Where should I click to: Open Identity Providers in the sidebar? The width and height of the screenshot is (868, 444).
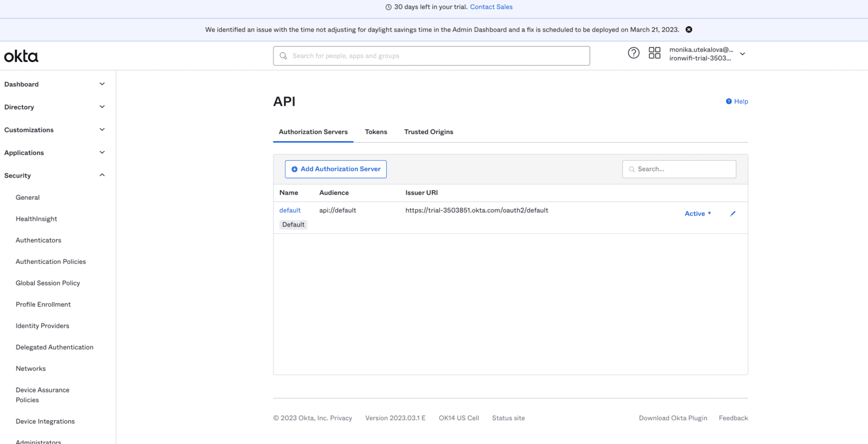tap(42, 326)
